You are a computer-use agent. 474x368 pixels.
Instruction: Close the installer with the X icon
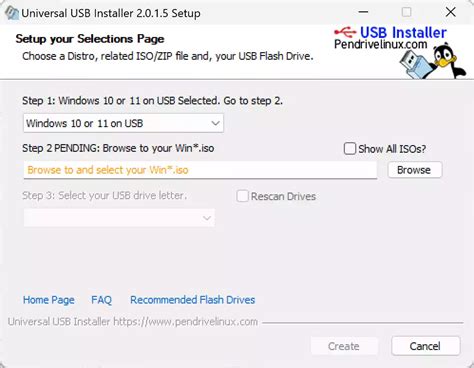pos(451,12)
